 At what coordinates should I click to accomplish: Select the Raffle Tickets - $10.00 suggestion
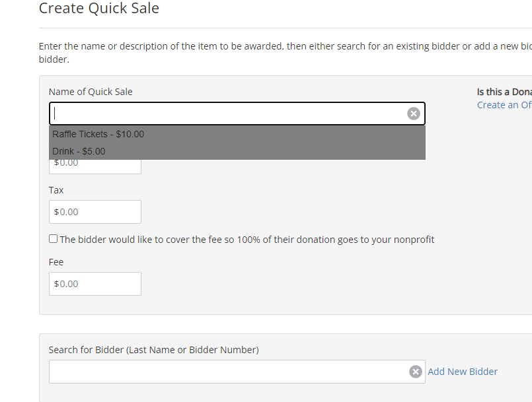237,134
